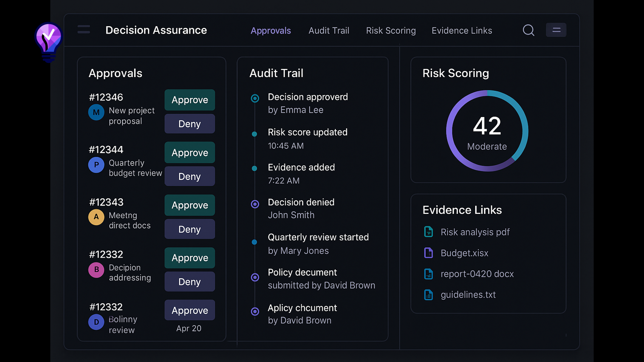The width and height of the screenshot is (644, 362).
Task: Go to the Evidence Links tab
Action: tap(462, 31)
